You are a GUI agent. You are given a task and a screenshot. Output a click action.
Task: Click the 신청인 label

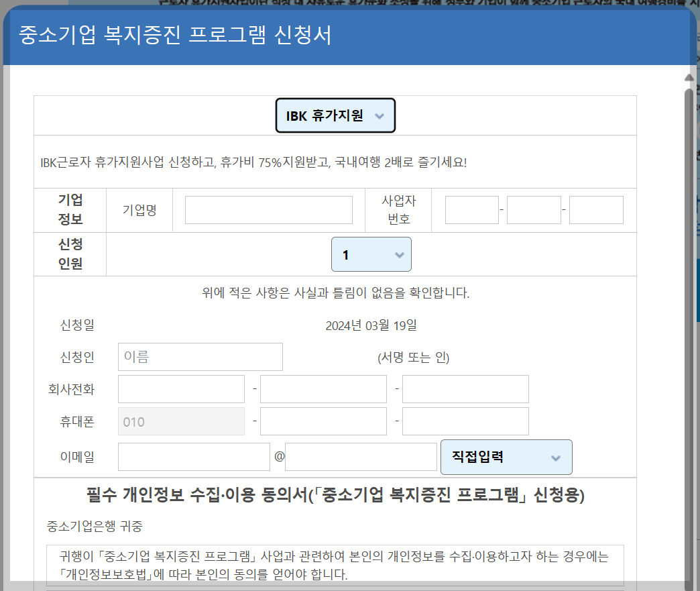77,358
